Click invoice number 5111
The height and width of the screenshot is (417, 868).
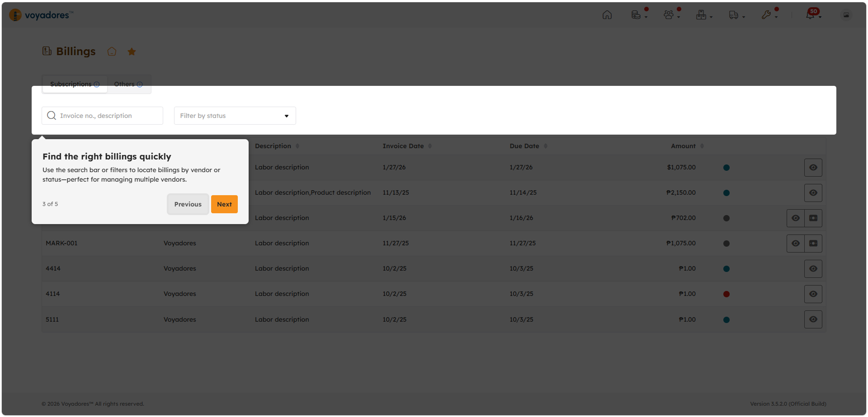[52, 319]
